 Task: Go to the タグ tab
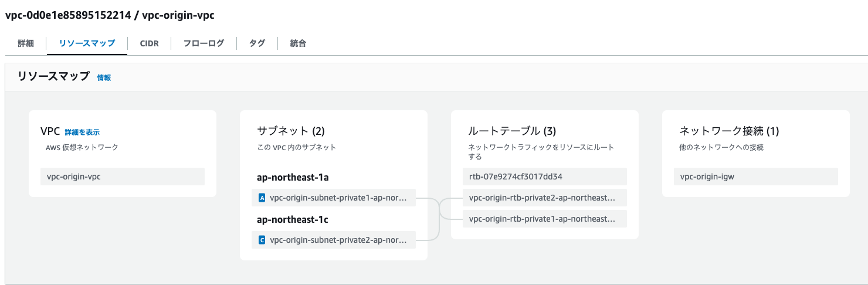coord(257,43)
